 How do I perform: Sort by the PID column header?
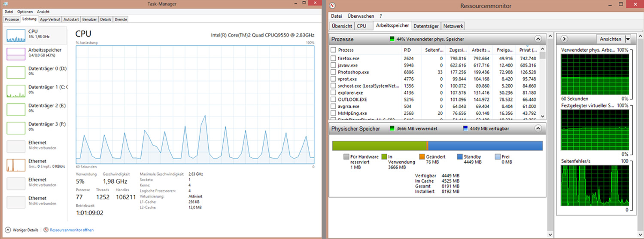pos(411,50)
